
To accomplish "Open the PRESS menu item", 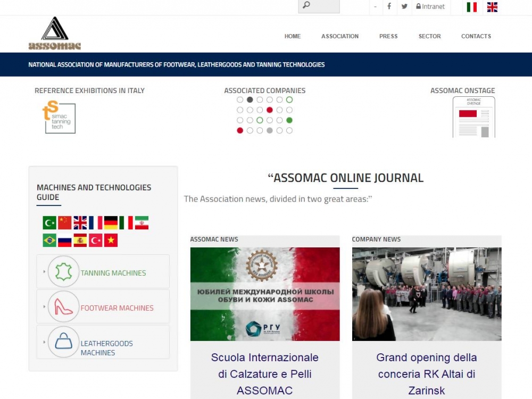I will [388, 36].
